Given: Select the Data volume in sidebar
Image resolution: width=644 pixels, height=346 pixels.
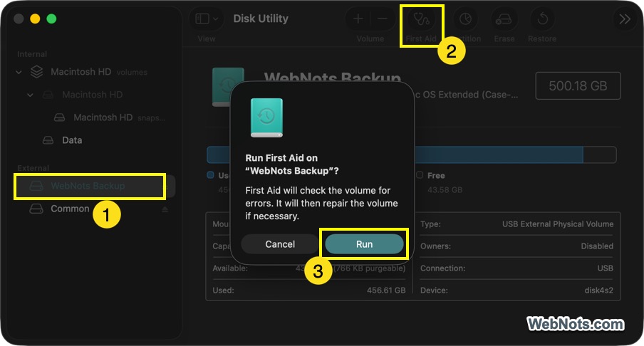Looking at the screenshot, I should [72, 140].
